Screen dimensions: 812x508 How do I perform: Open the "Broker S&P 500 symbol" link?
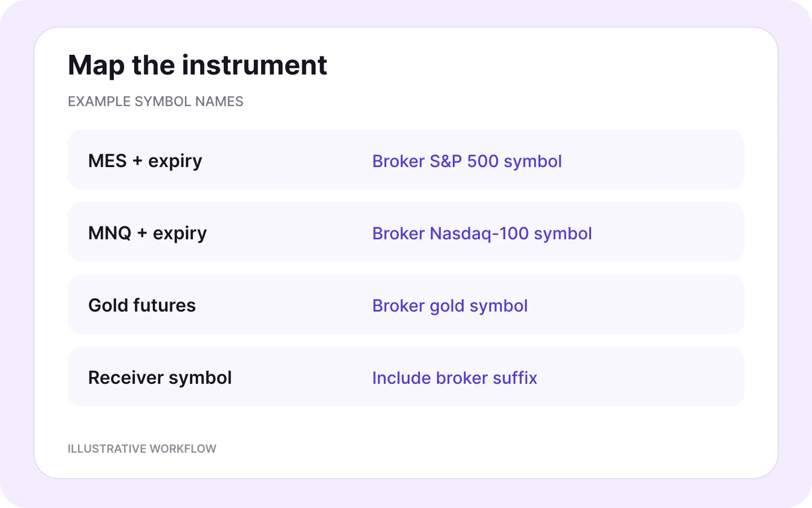(x=467, y=161)
